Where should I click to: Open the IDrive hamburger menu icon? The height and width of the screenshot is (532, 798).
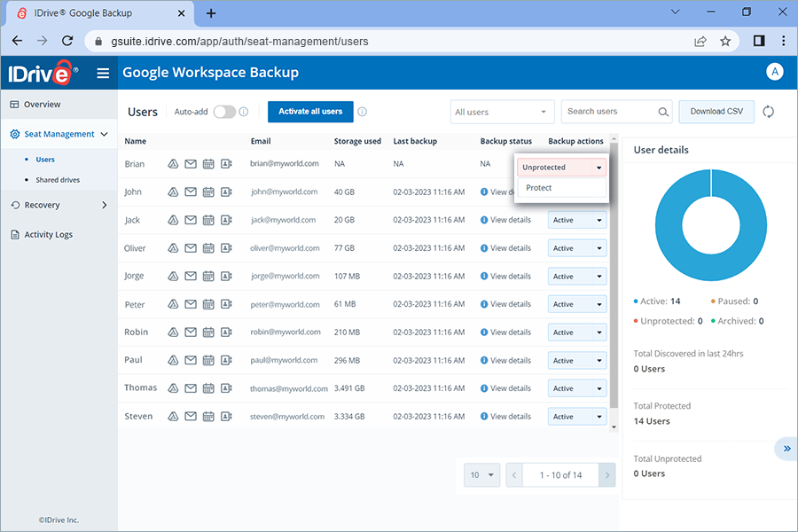(103, 73)
